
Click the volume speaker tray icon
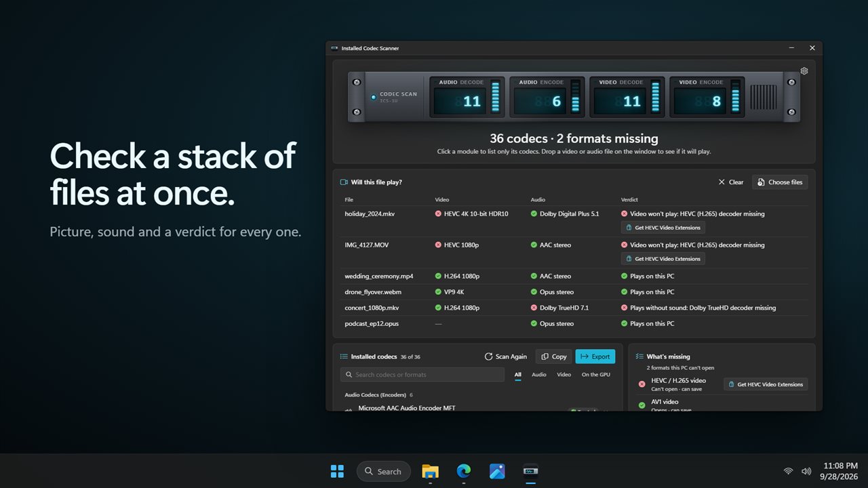pyautogui.click(x=806, y=471)
